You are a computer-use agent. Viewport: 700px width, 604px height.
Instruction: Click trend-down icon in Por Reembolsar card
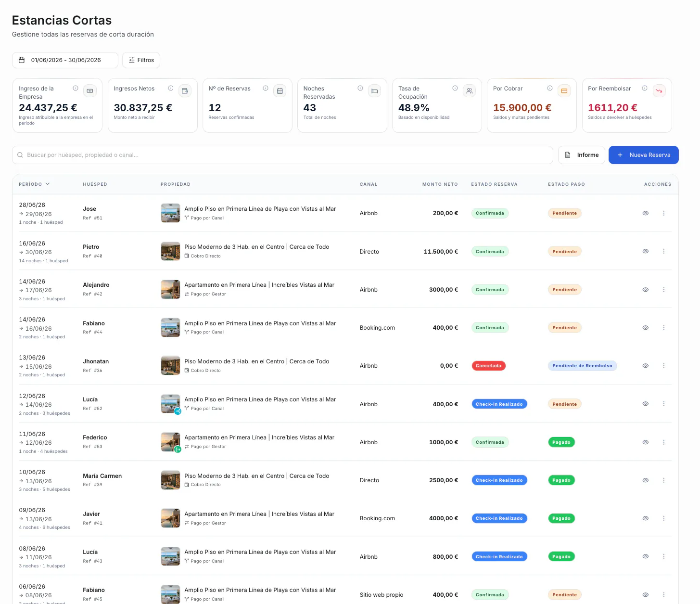659,90
